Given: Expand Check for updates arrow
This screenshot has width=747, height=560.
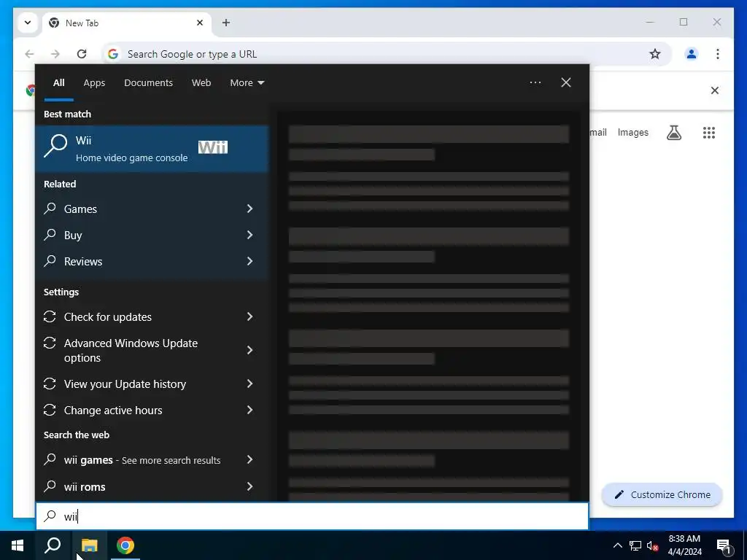Looking at the screenshot, I should 249,316.
